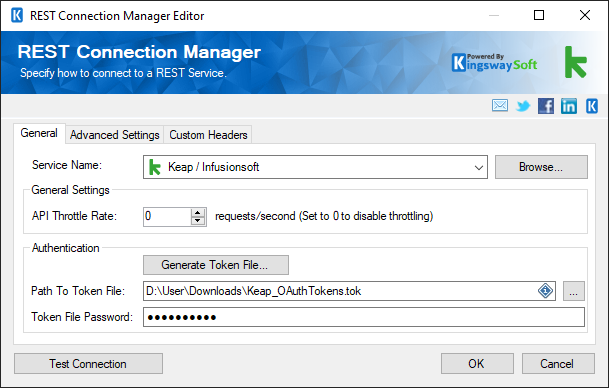Open the Custom Headers tab

coord(208,135)
